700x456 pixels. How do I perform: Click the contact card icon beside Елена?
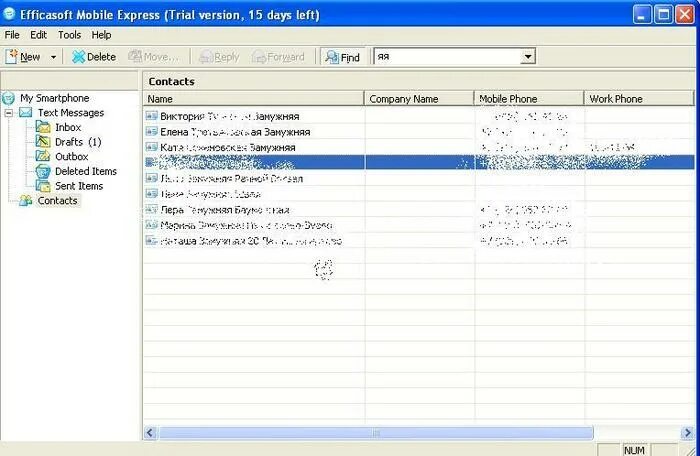click(x=151, y=131)
